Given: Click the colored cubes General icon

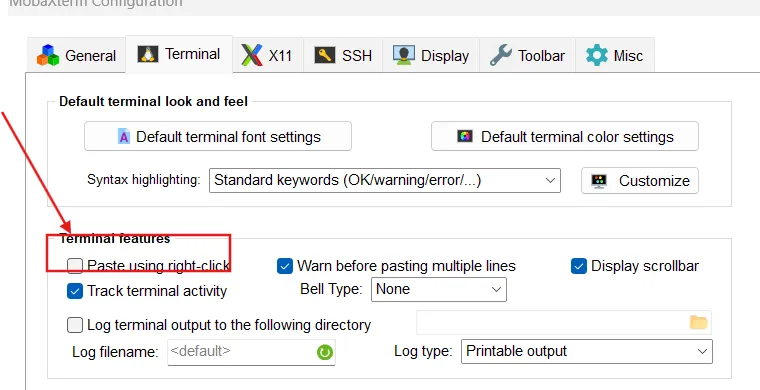Looking at the screenshot, I should click(x=48, y=55).
